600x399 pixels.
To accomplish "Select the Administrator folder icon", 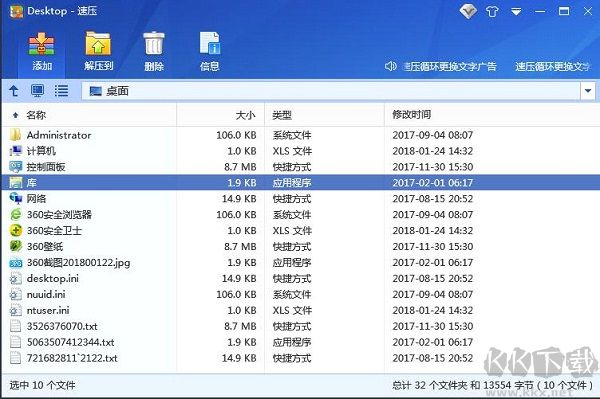I will 15,135.
